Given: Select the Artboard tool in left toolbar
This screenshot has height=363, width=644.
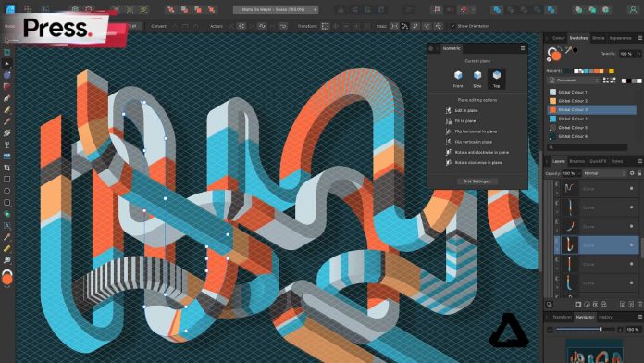Looking at the screenshot, I should tap(7, 53).
